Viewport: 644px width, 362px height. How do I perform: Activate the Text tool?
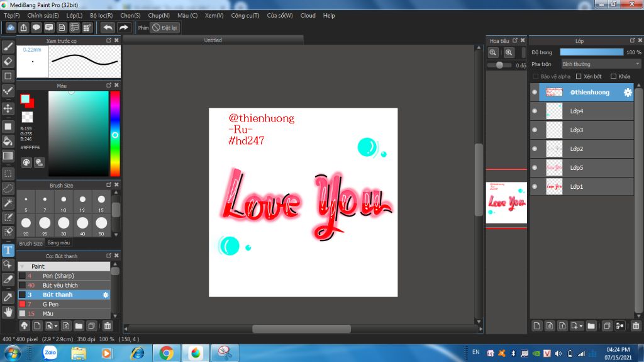coord(8,250)
